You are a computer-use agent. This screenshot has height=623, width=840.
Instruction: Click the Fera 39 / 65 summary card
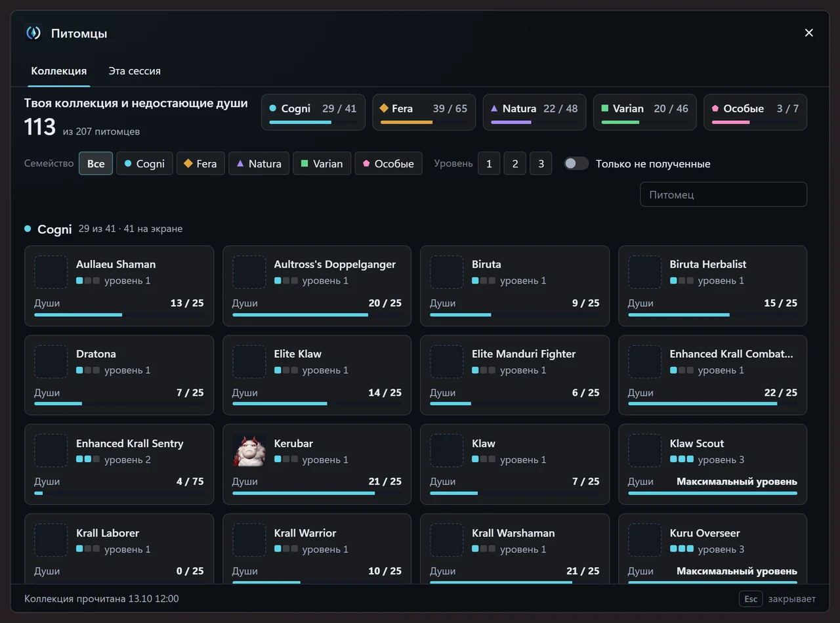click(x=424, y=112)
